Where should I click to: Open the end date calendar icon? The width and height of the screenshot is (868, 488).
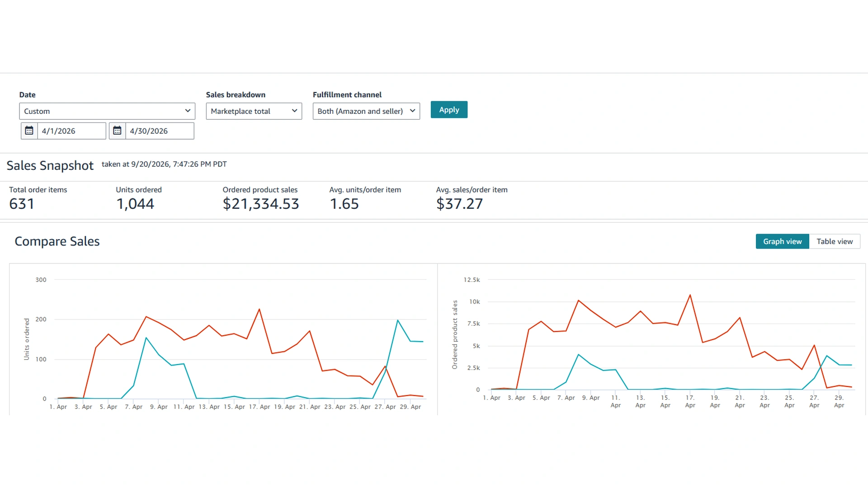(x=117, y=131)
